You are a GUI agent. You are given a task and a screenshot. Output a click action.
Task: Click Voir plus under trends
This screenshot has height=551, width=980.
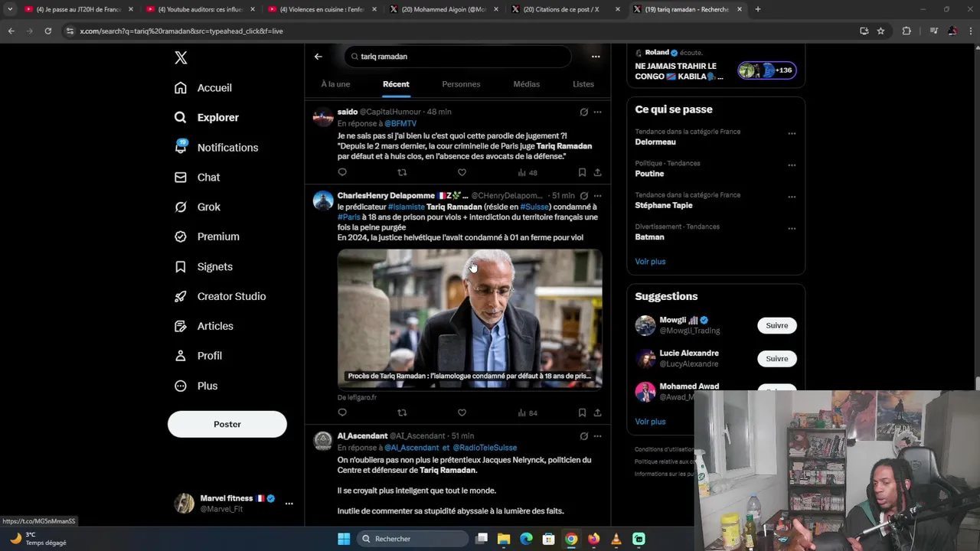(650, 262)
